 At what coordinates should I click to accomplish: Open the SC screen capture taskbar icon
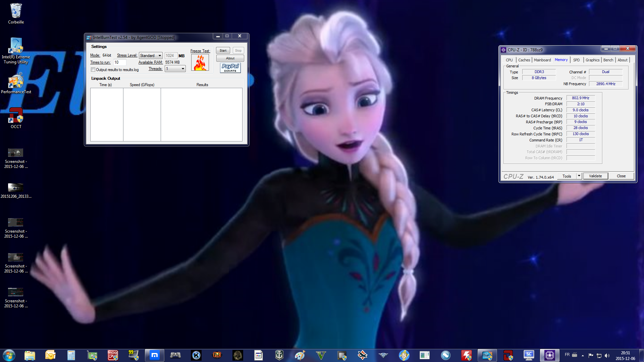click(x=529, y=355)
